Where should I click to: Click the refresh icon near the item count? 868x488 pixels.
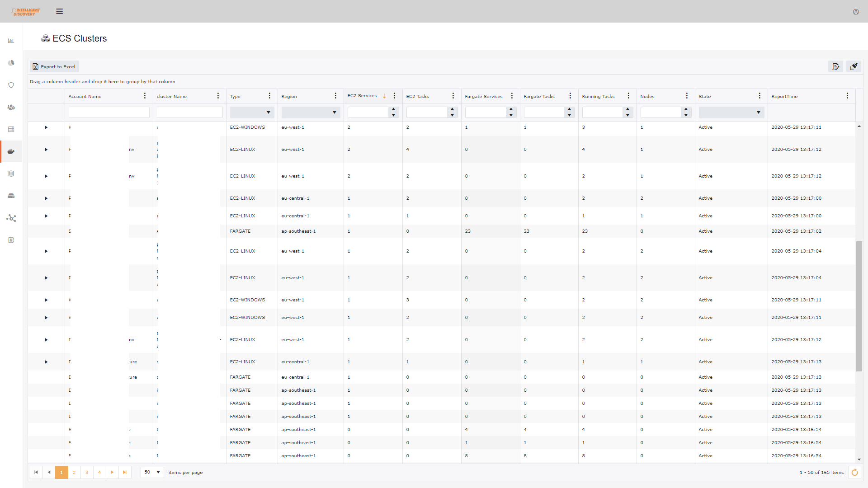pos(855,473)
